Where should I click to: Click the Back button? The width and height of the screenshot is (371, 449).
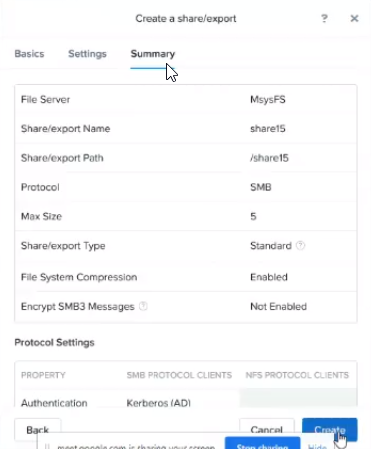(x=38, y=429)
